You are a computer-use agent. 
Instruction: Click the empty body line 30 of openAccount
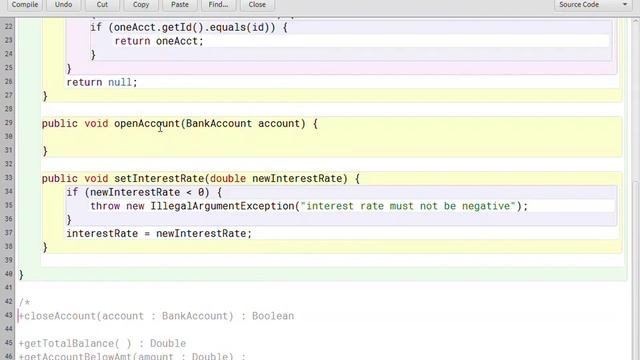[x=331, y=137]
